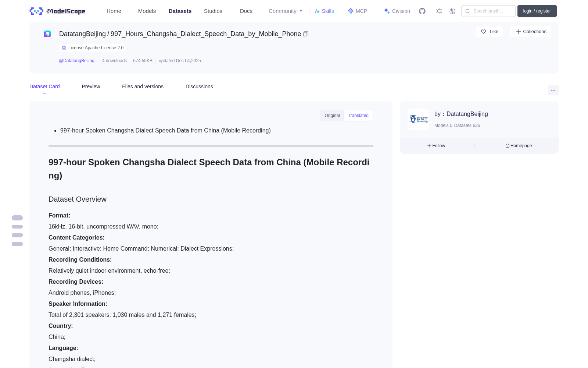
Task: Open the Discussions tab
Action: [199, 86]
